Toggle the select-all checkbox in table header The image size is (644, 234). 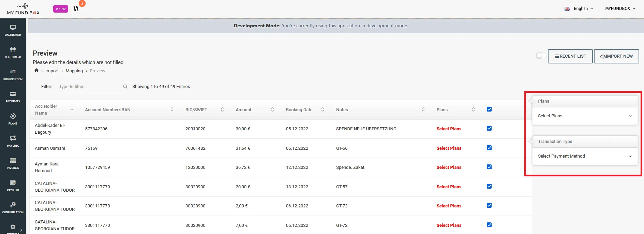[x=489, y=109]
